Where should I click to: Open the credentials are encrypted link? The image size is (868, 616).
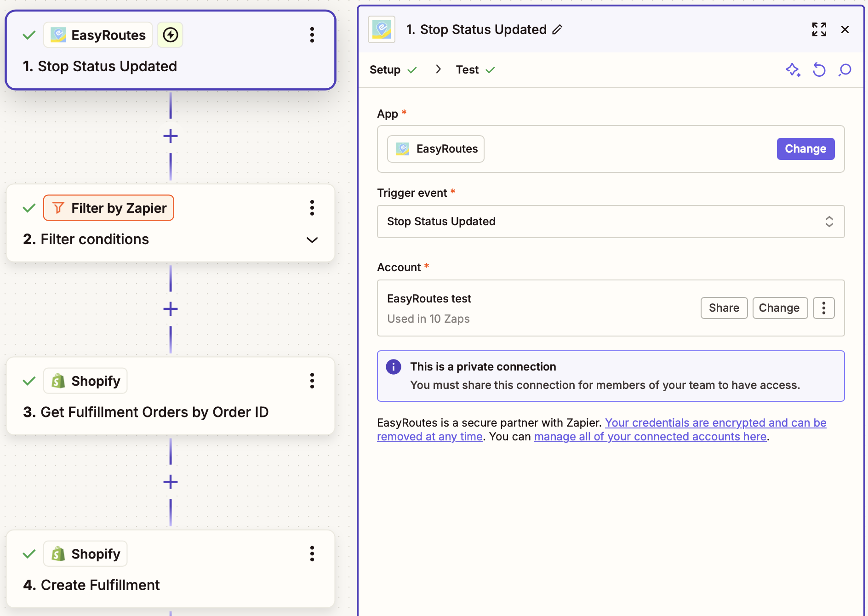(x=715, y=423)
